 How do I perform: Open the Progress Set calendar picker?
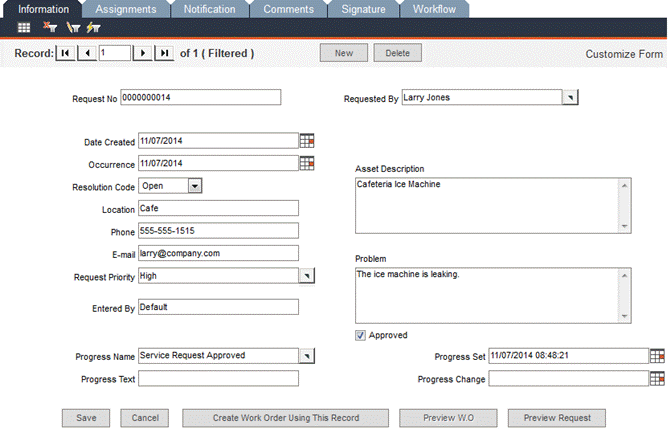657,355
